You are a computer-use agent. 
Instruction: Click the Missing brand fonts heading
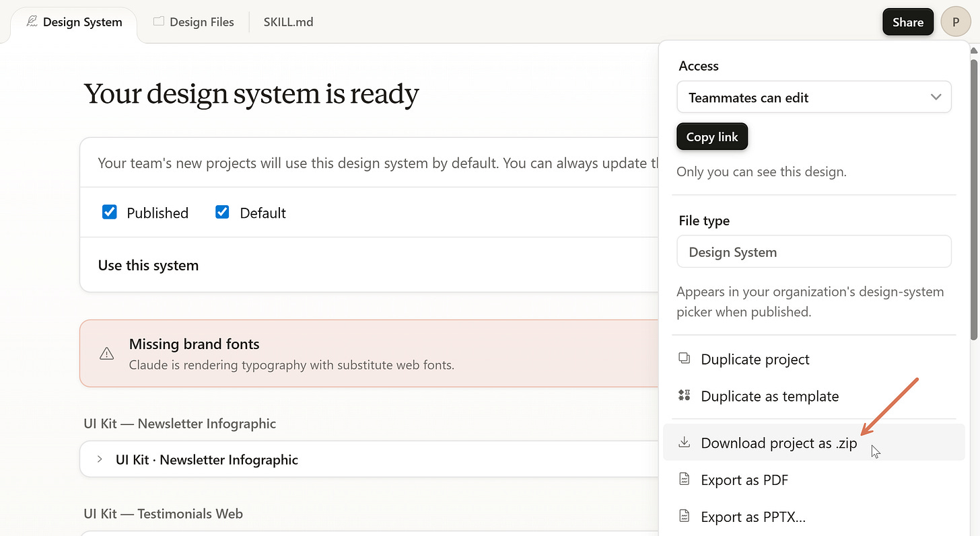194,344
